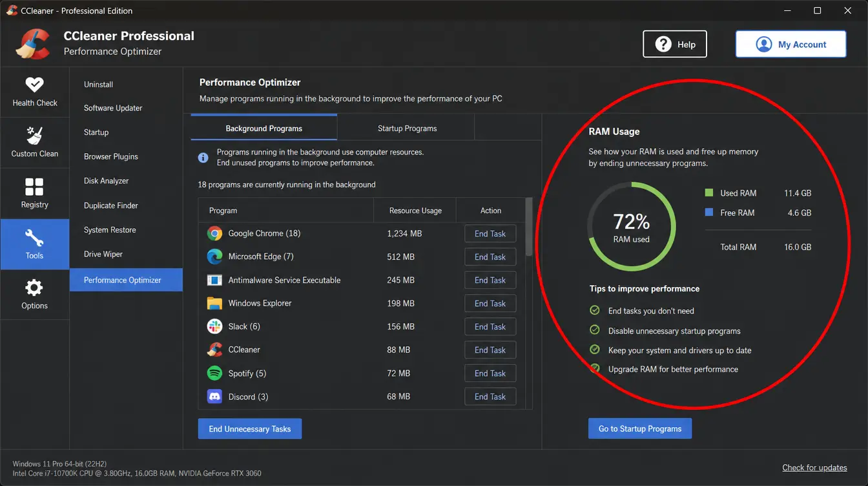Switch to the Startup Programs tab
The width and height of the screenshot is (868, 486).
click(407, 128)
